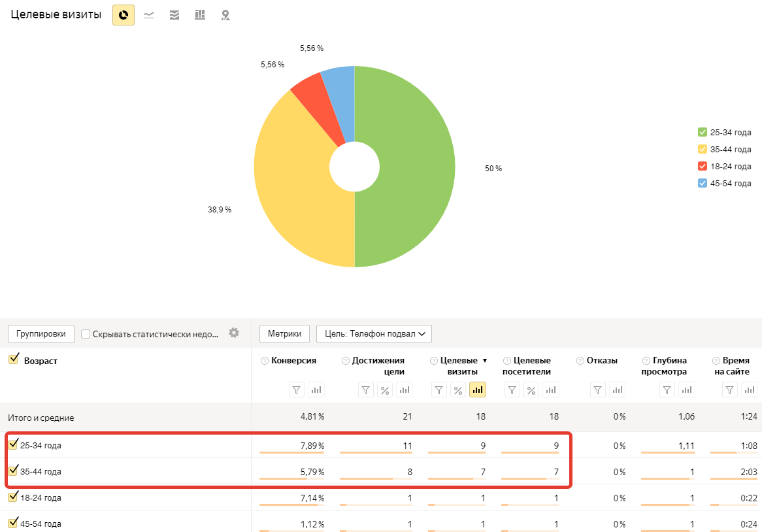
Task: Toggle legend checkbox 45-54 года
Action: [703, 183]
